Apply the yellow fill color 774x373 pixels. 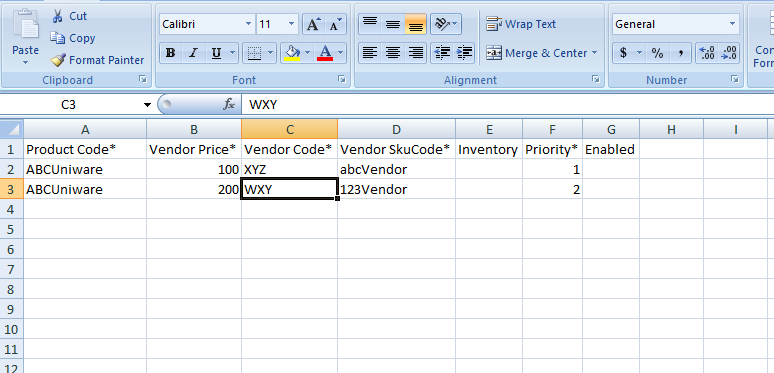point(293,53)
